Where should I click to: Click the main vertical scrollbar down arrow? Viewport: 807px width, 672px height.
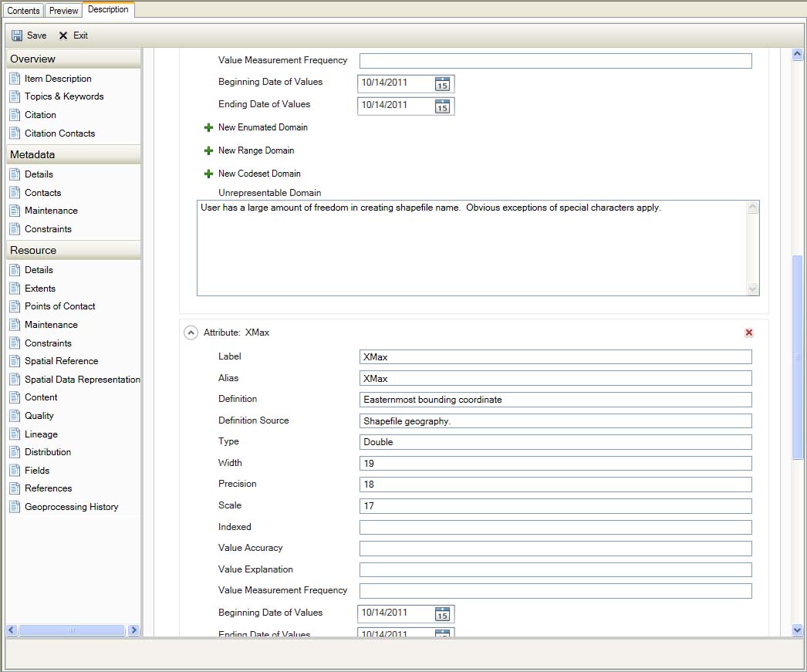(x=798, y=630)
